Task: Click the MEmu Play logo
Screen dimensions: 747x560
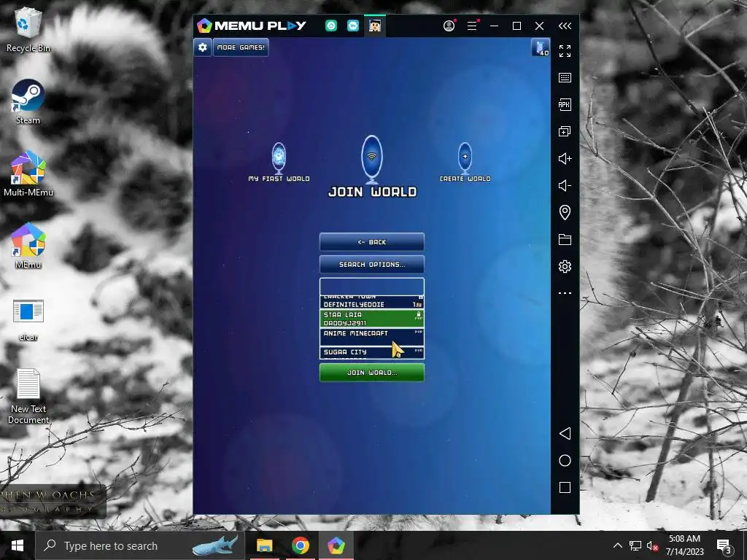Action: point(252,26)
